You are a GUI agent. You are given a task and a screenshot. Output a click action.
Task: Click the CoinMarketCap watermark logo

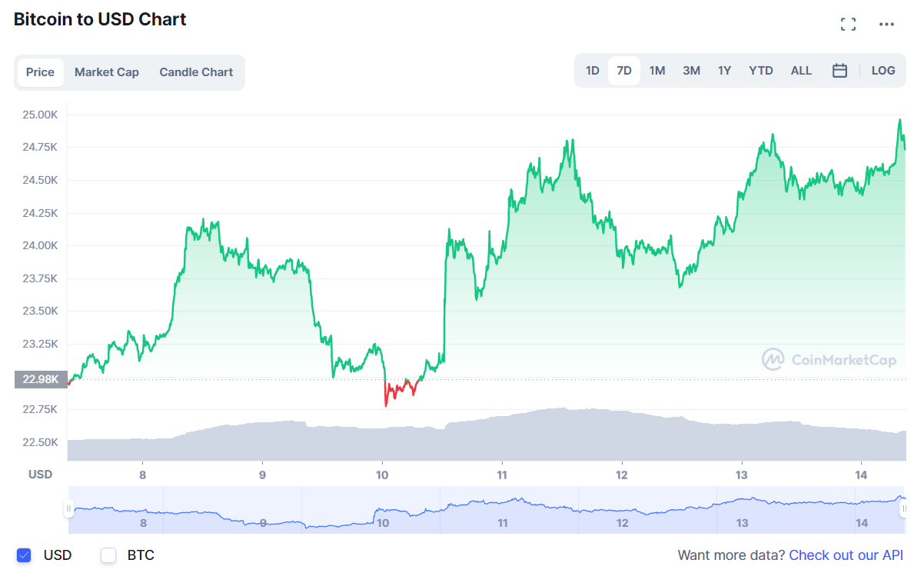pos(828,359)
